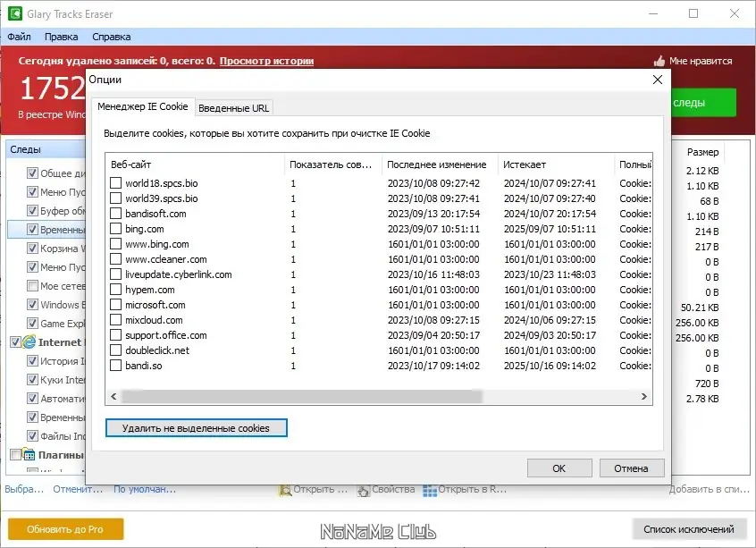Open the Просмотр истории link
This screenshot has width=756, height=548.
coord(266,61)
